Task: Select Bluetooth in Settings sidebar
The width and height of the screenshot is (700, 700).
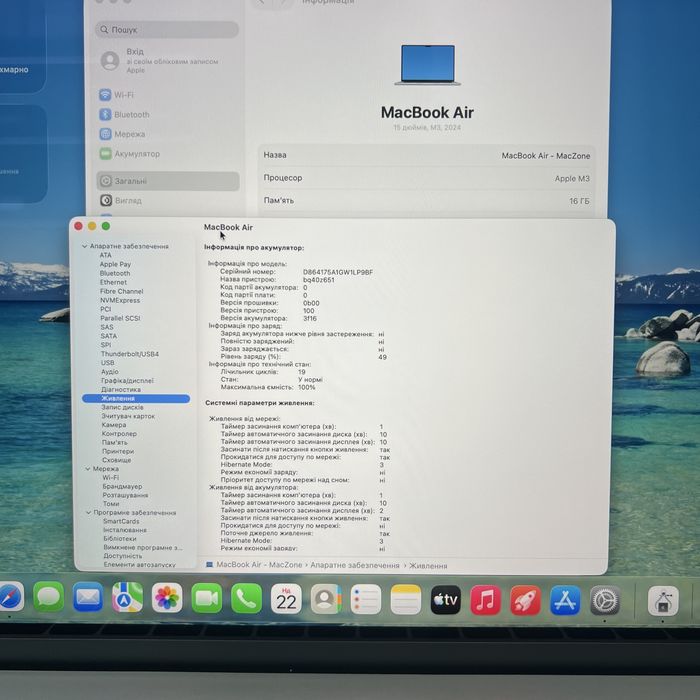Action: 125,114
